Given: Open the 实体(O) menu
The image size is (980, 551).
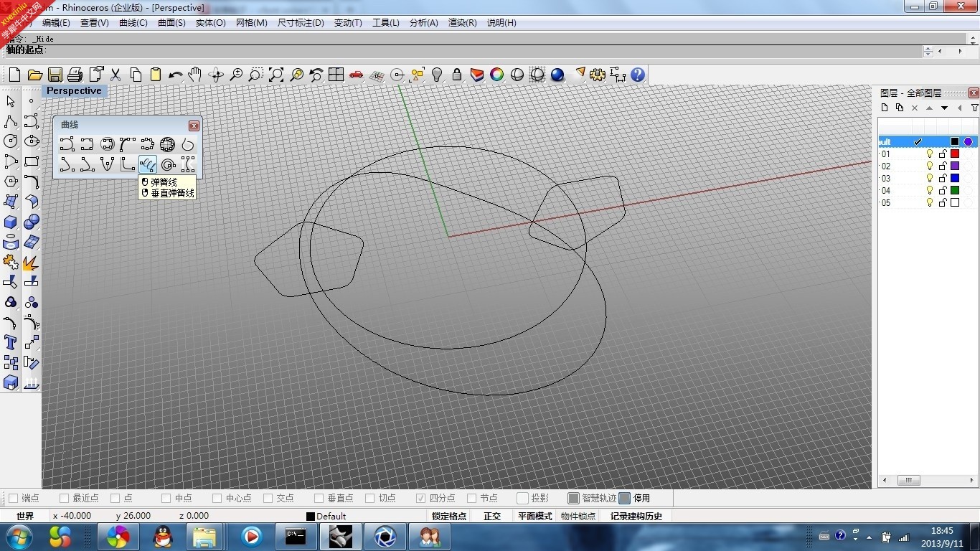Looking at the screenshot, I should [210, 22].
